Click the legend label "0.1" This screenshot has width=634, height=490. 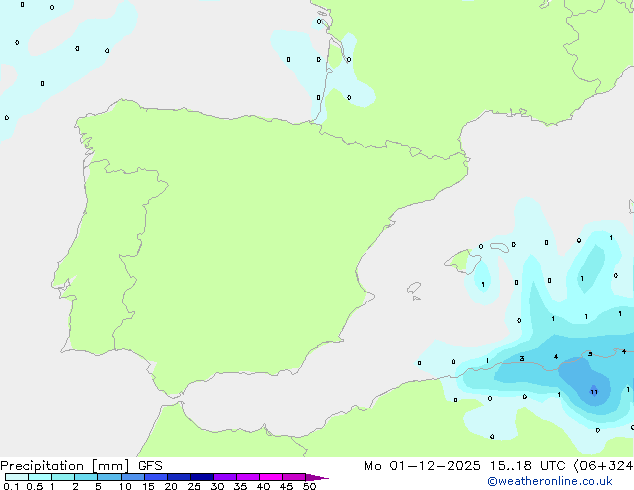click(x=11, y=486)
